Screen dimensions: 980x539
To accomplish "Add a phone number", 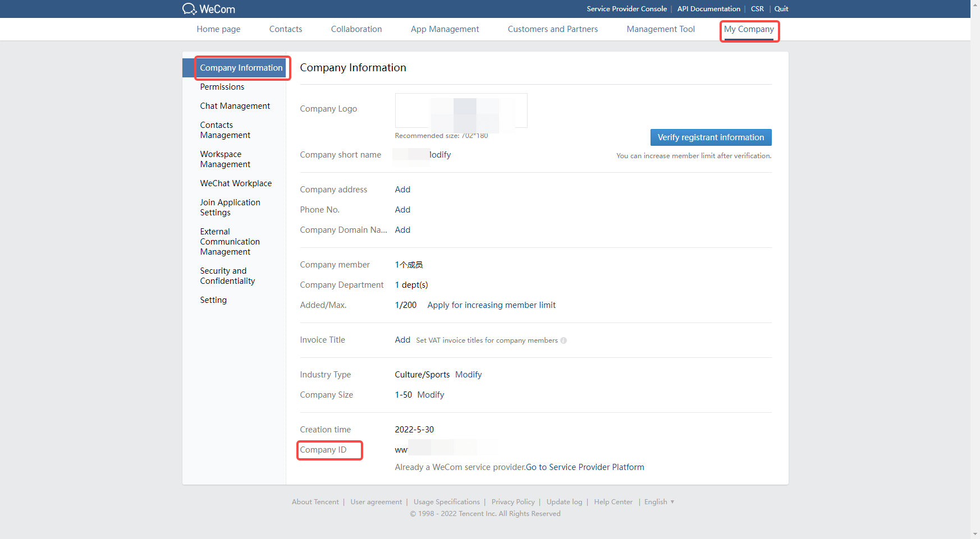I will (x=402, y=210).
